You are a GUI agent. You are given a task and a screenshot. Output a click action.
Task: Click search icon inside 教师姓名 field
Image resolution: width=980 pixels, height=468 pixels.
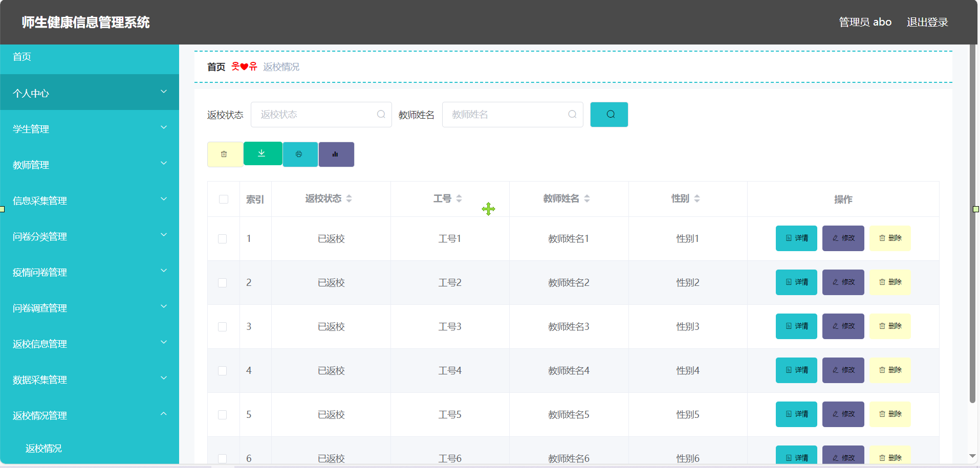(573, 115)
